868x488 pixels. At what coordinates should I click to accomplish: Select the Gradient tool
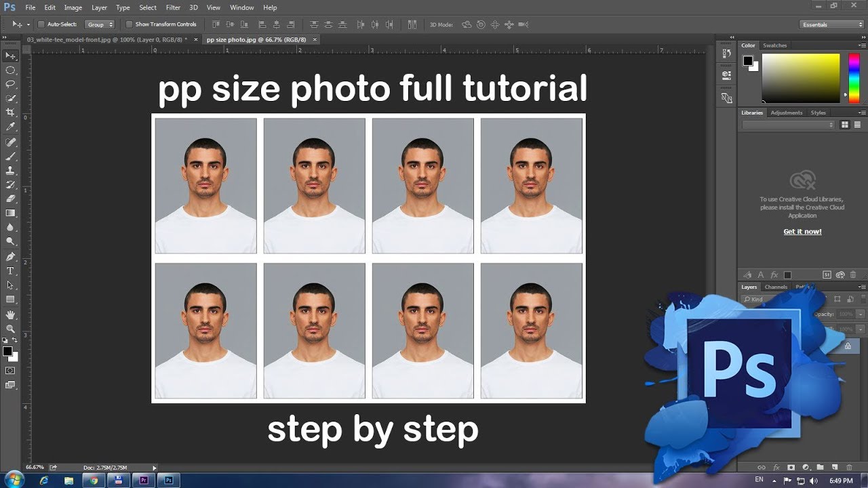point(10,213)
